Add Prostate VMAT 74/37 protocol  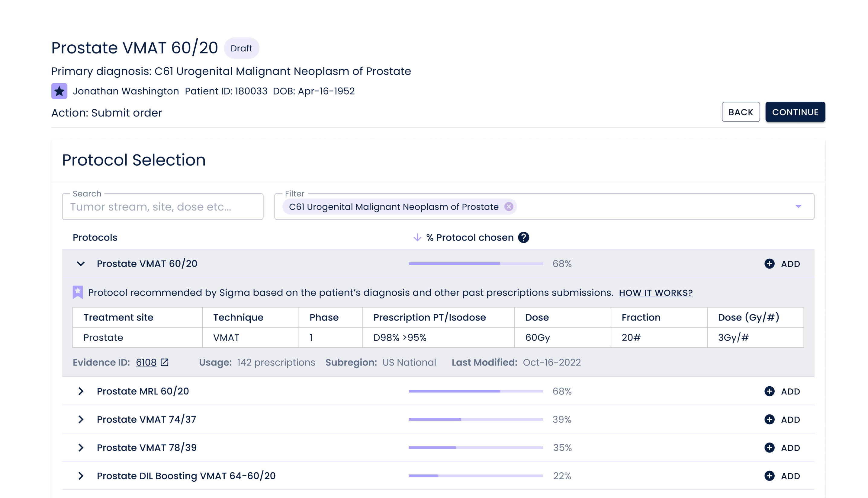click(782, 419)
